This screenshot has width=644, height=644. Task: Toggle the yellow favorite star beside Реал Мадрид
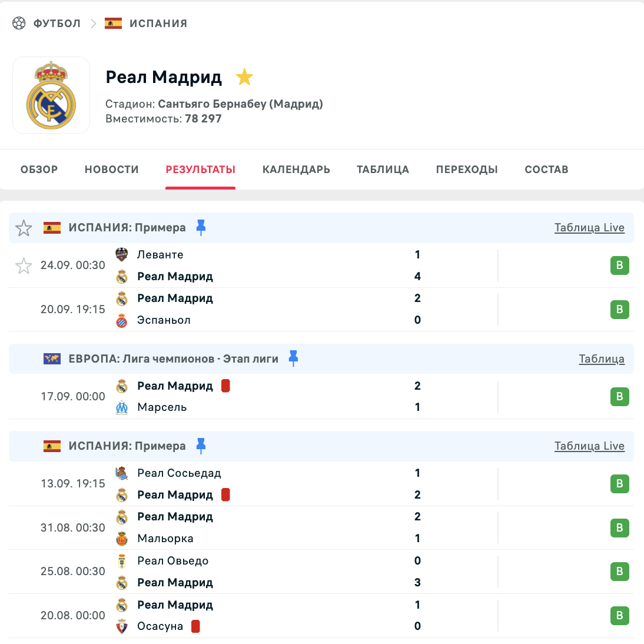click(x=244, y=77)
